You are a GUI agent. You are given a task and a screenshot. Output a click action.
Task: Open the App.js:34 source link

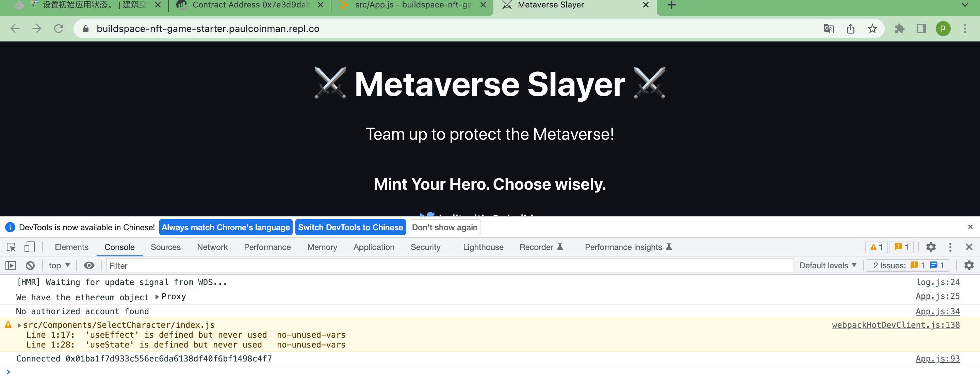point(937,312)
